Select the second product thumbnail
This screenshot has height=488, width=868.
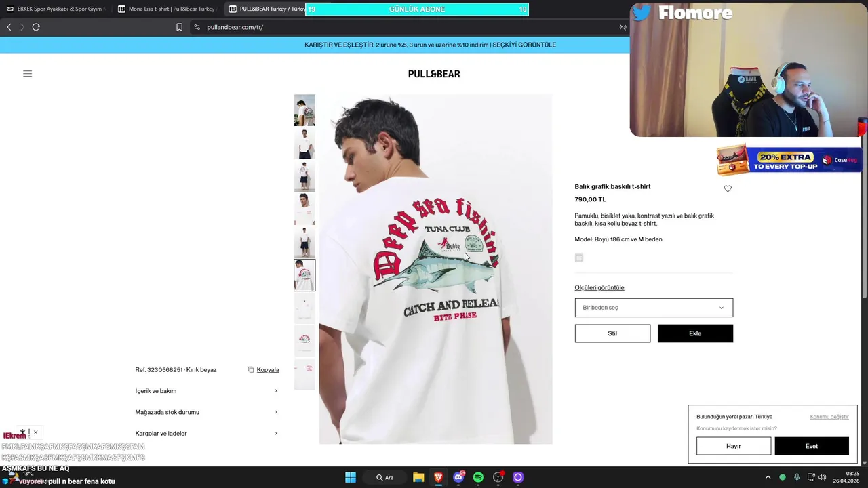point(304,143)
